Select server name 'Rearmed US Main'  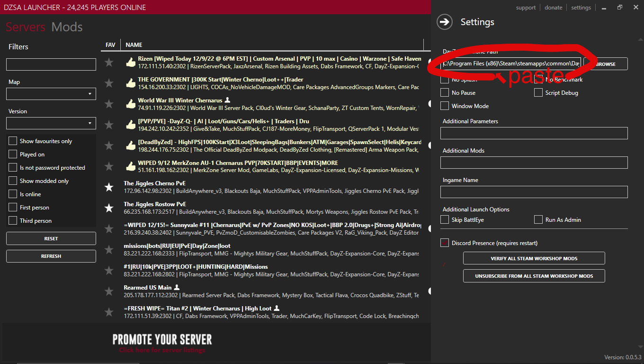pos(148,288)
